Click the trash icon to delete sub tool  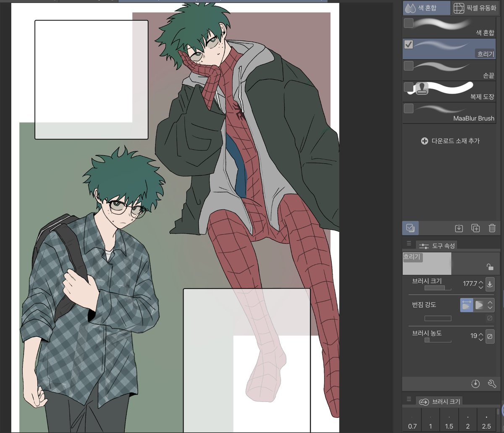pyautogui.click(x=492, y=228)
